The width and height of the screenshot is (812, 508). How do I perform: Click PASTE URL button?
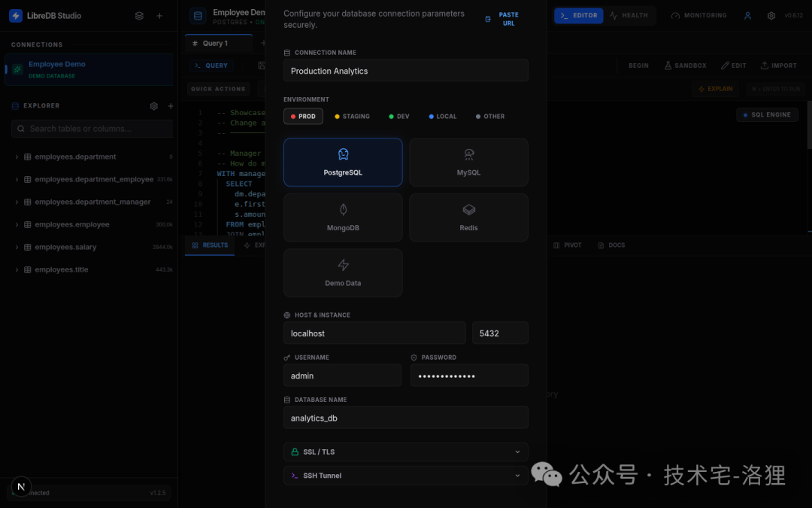point(501,19)
